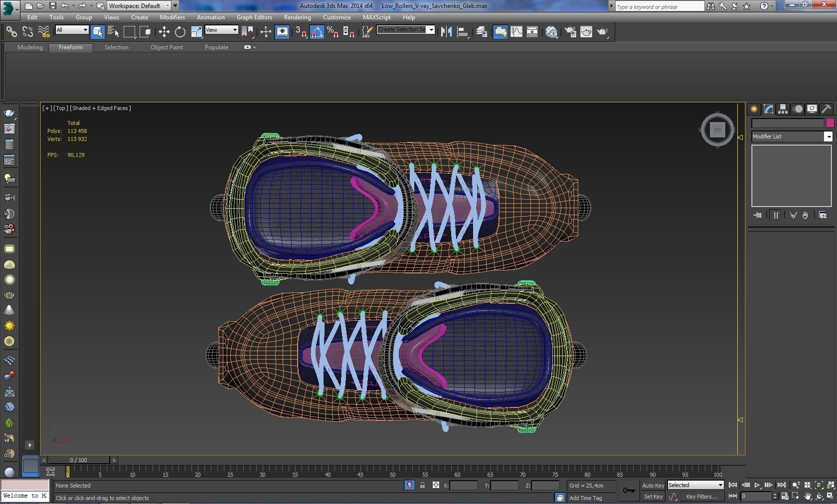Open the Selected key filter dropdown
837x504 pixels.
point(695,485)
